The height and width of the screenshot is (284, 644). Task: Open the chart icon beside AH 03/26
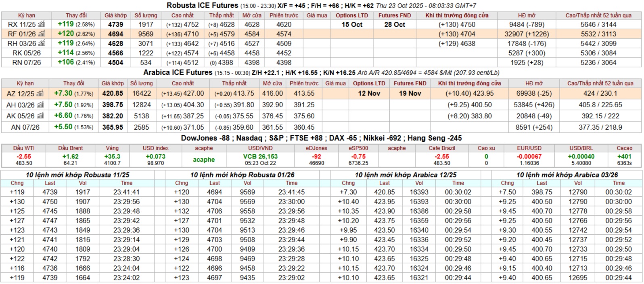[x=40, y=105]
